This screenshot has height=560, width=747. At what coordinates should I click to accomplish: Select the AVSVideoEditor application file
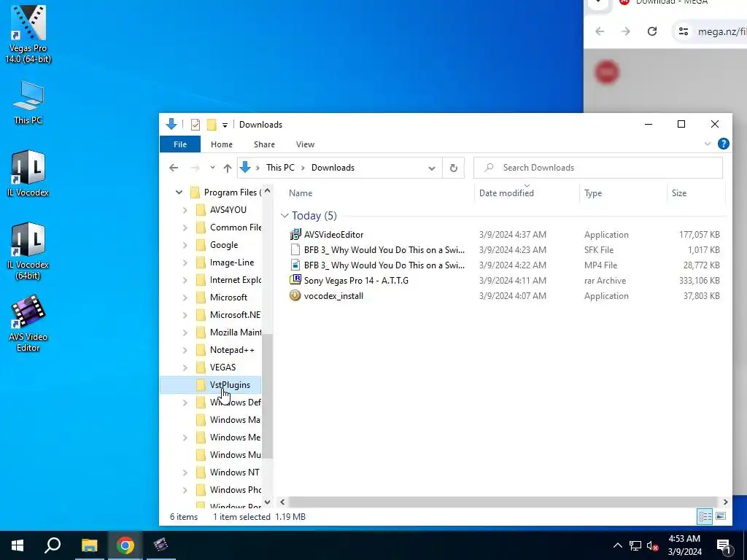point(333,235)
